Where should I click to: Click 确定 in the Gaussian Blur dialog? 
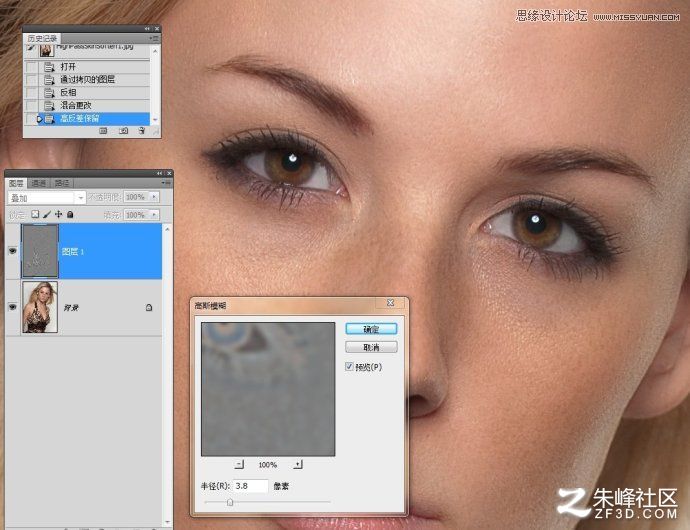point(371,329)
